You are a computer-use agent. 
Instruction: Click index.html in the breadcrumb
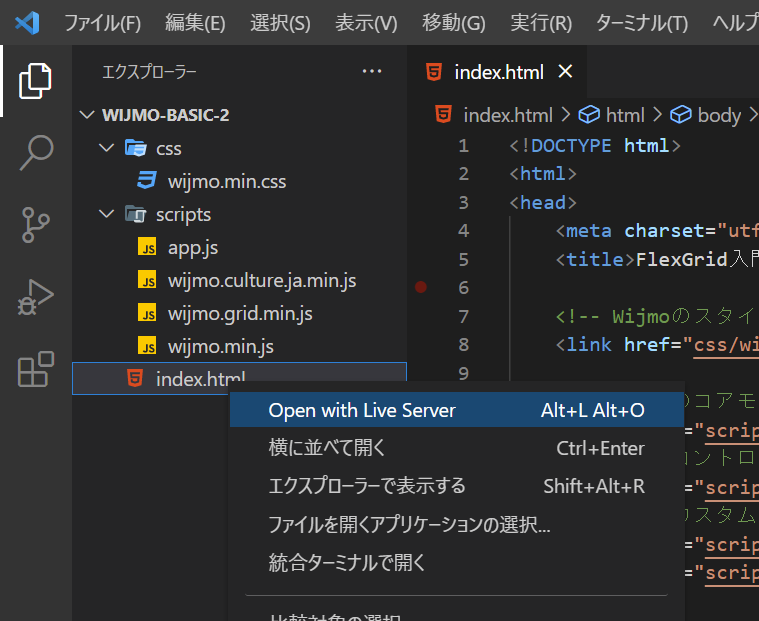click(x=508, y=115)
